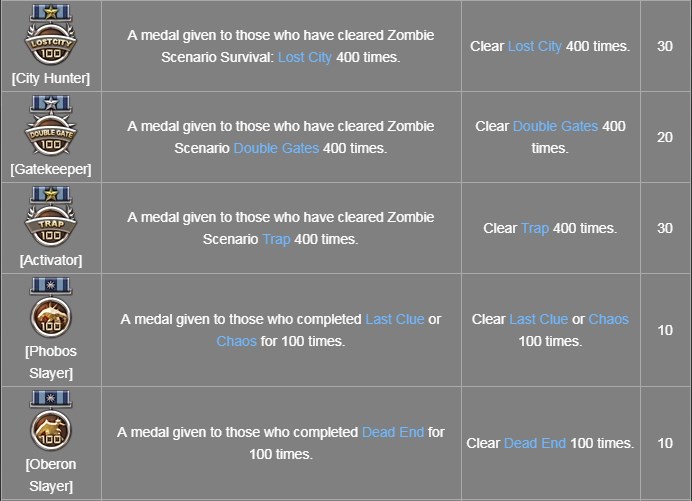Open Chaos link in clear requirement column
The width and height of the screenshot is (692, 501).
608,319
